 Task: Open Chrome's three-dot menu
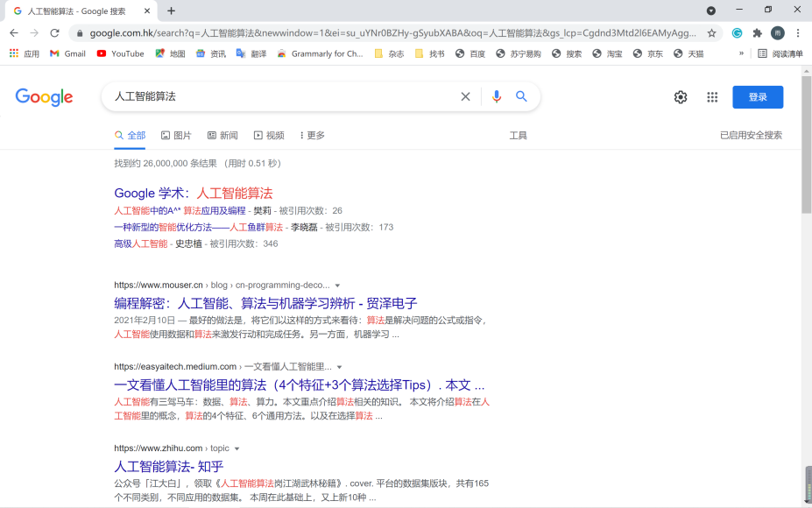pos(798,33)
